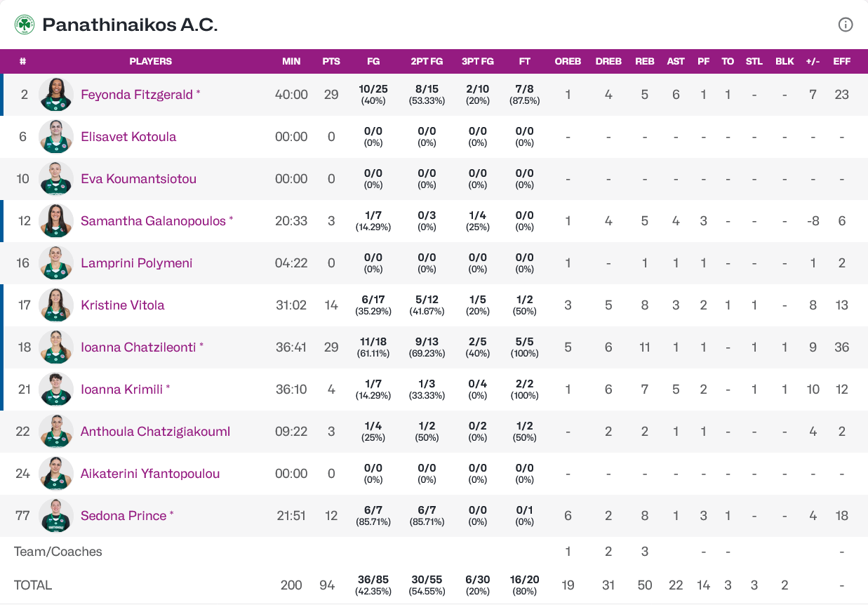This screenshot has height=605, width=868.
Task: Click Ioanna Krimili's player photo
Action: click(56, 389)
